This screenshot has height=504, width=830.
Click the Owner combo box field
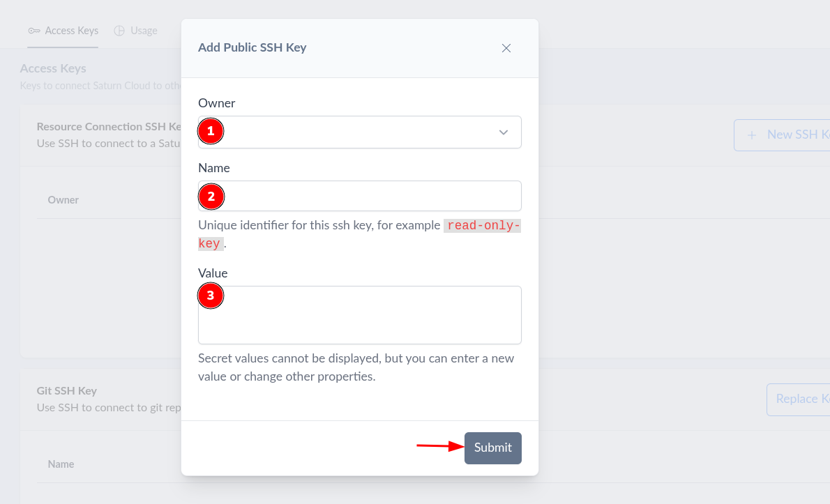(359, 132)
